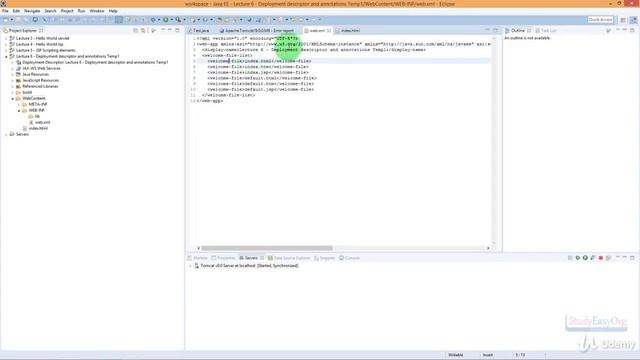Click the Open Perspective icon
This screenshot has width=640, height=360.
click(x=623, y=20)
